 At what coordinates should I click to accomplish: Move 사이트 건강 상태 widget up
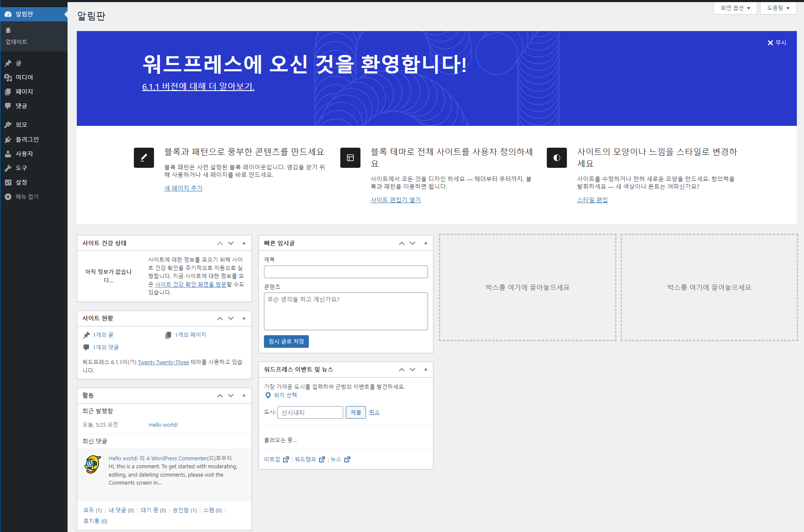220,243
